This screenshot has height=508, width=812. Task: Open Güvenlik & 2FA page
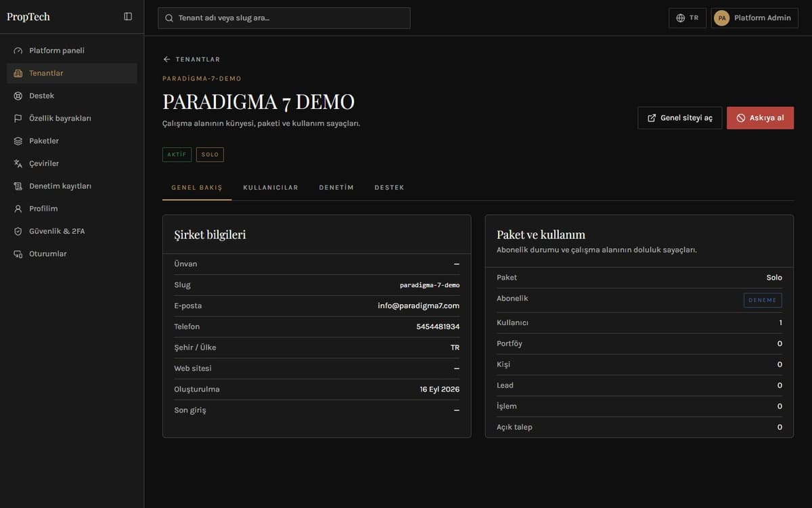tap(72, 232)
